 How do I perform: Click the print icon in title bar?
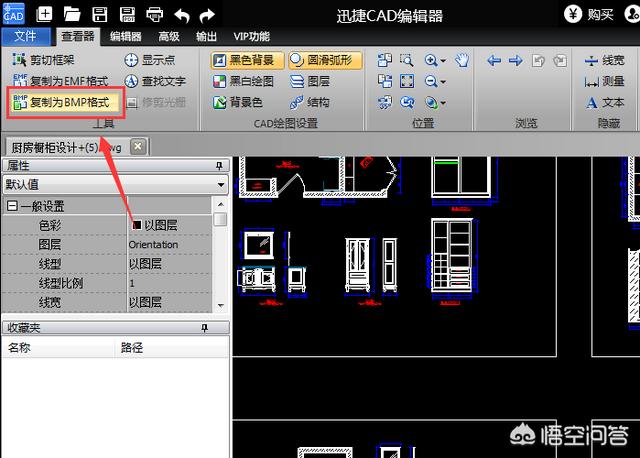click(155, 14)
